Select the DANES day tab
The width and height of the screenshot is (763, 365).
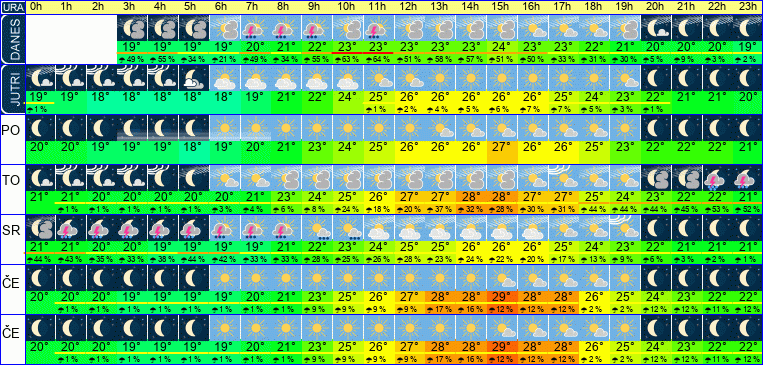(x=12, y=39)
